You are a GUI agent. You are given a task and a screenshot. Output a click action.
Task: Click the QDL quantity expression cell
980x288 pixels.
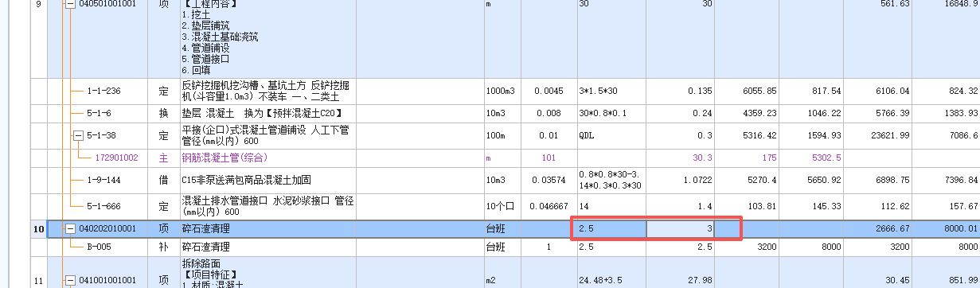pyautogui.click(x=611, y=135)
